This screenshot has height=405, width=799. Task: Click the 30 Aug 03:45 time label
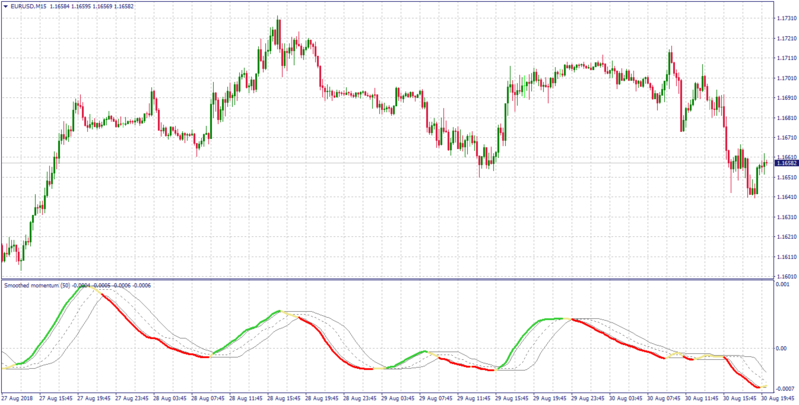point(628,399)
